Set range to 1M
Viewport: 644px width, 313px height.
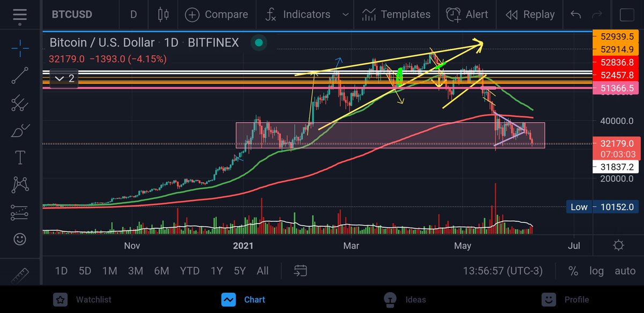coord(109,271)
